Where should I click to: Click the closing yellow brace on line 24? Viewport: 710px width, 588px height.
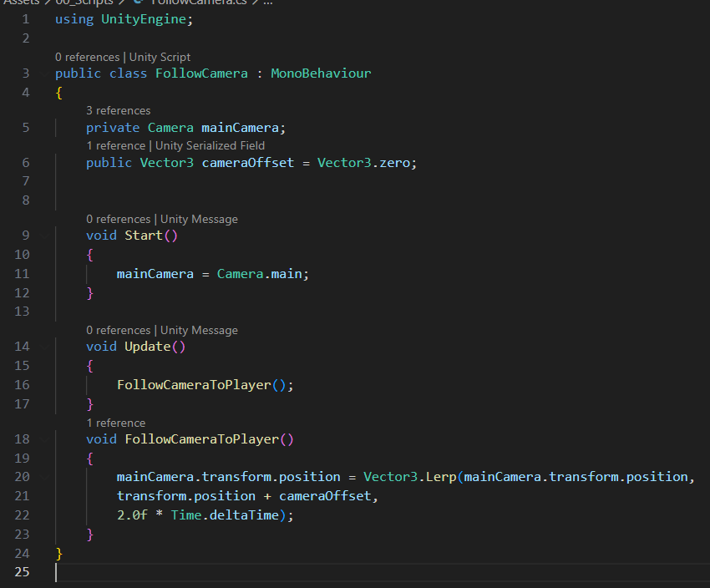click(x=58, y=553)
